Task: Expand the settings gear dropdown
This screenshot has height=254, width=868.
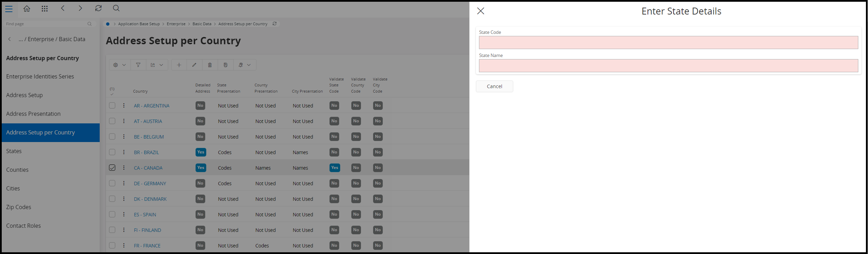Action: click(119, 65)
